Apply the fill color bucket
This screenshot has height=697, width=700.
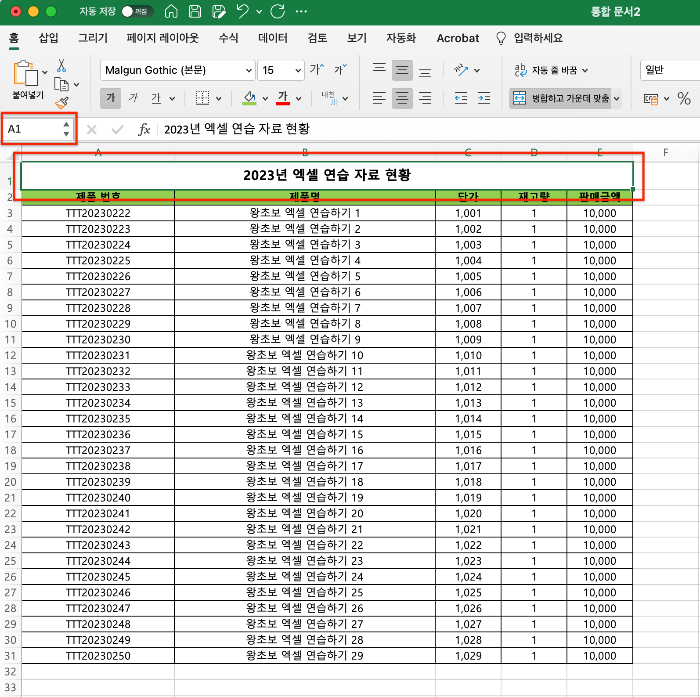tap(250, 98)
